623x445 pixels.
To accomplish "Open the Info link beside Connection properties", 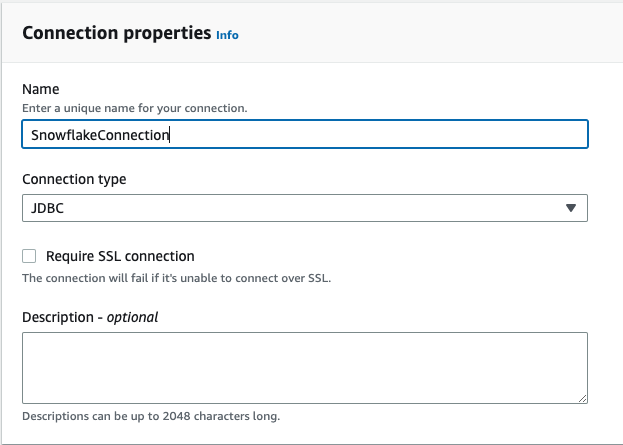I will point(227,35).
